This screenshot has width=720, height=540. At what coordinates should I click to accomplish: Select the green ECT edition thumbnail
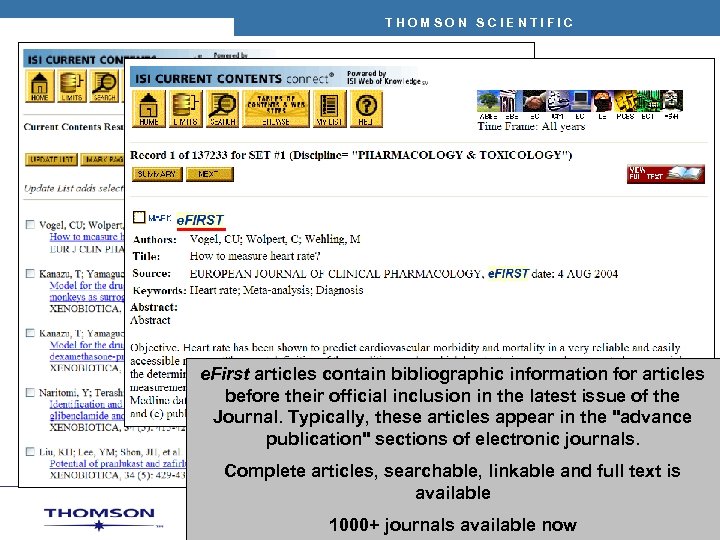click(x=648, y=101)
